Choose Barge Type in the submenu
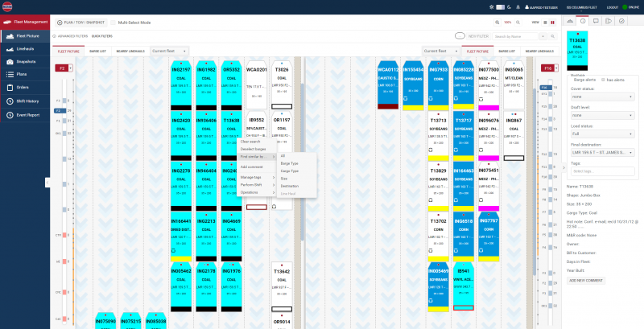The image size is (644, 329). pos(289,163)
